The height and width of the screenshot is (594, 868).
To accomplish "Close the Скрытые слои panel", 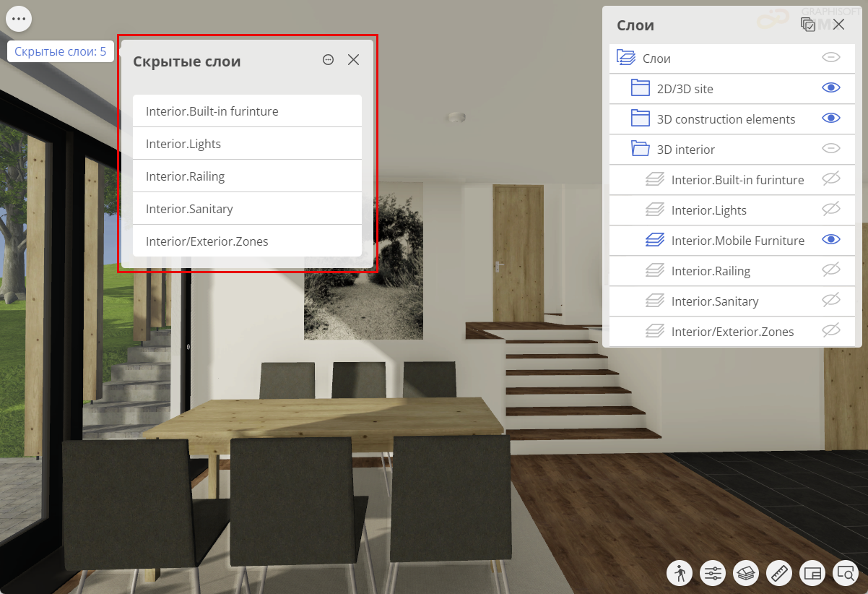I will pos(353,60).
